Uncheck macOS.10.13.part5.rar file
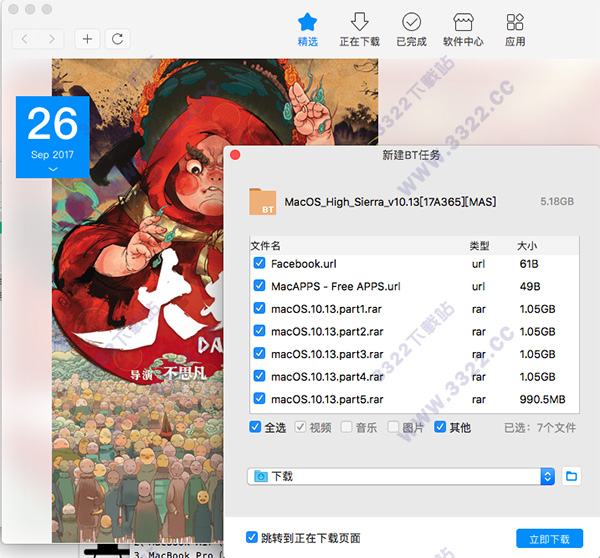Screen dimensions: 600x558 (x=259, y=398)
